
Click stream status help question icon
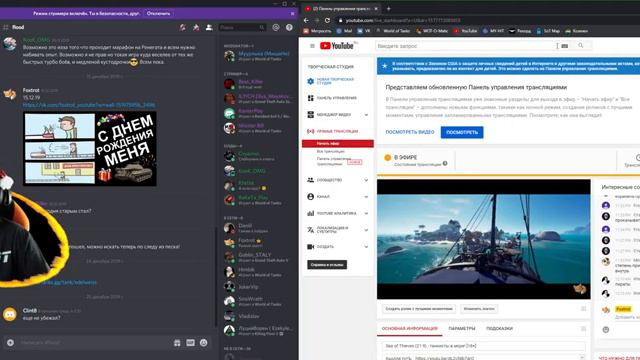(445, 164)
